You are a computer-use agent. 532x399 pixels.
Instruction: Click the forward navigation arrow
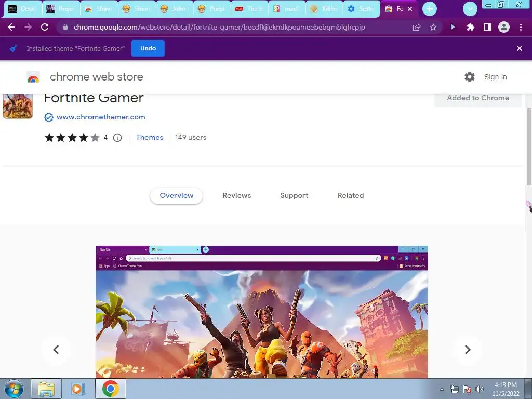(28, 27)
